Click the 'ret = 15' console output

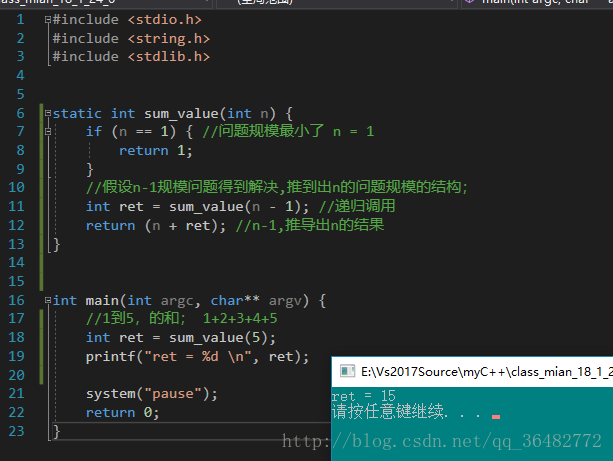[x=364, y=396]
